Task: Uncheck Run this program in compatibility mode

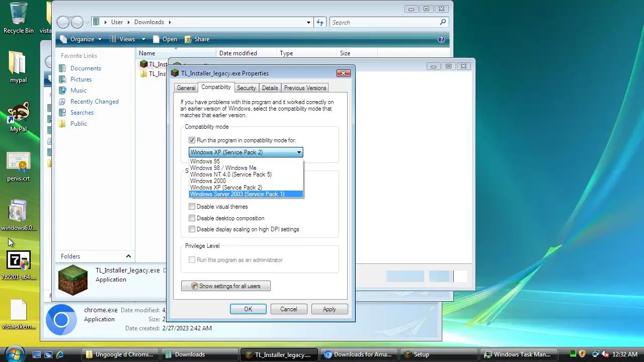Action: (192, 140)
